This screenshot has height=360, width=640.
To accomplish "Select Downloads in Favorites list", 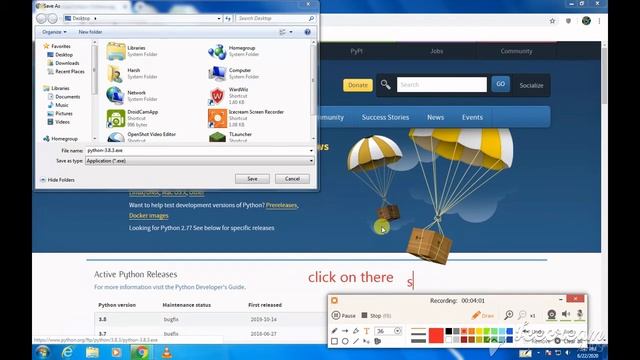I will tap(63, 63).
